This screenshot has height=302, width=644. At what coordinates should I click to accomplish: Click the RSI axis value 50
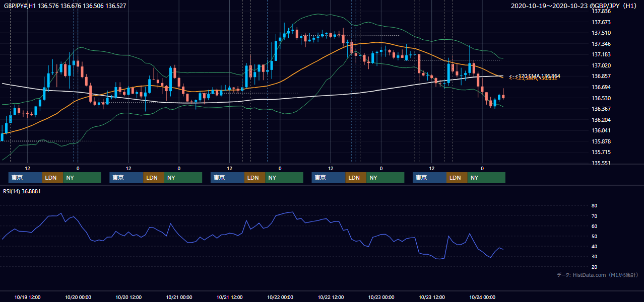pos(594,236)
